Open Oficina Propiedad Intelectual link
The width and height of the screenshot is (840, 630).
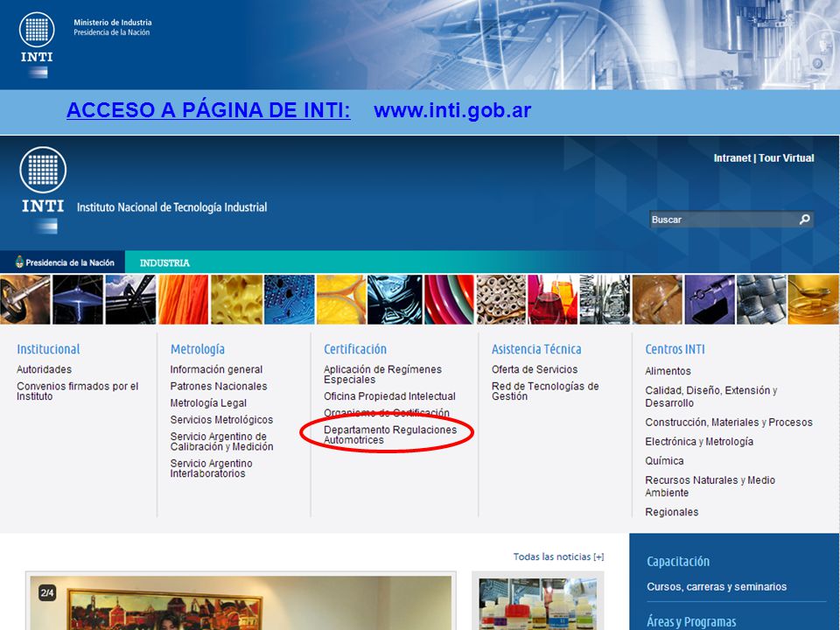pyautogui.click(x=389, y=396)
